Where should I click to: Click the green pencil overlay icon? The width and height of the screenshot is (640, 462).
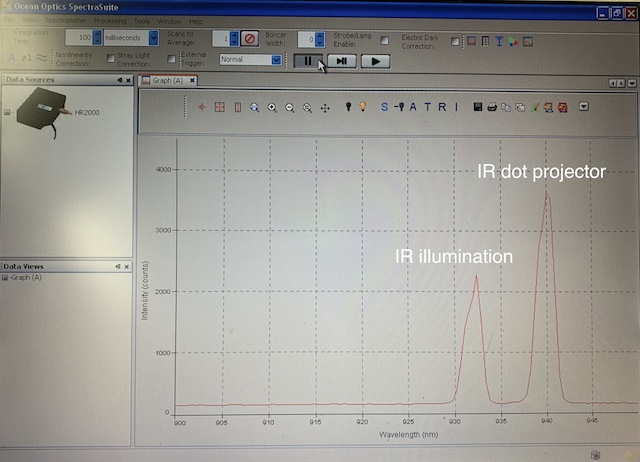534,107
